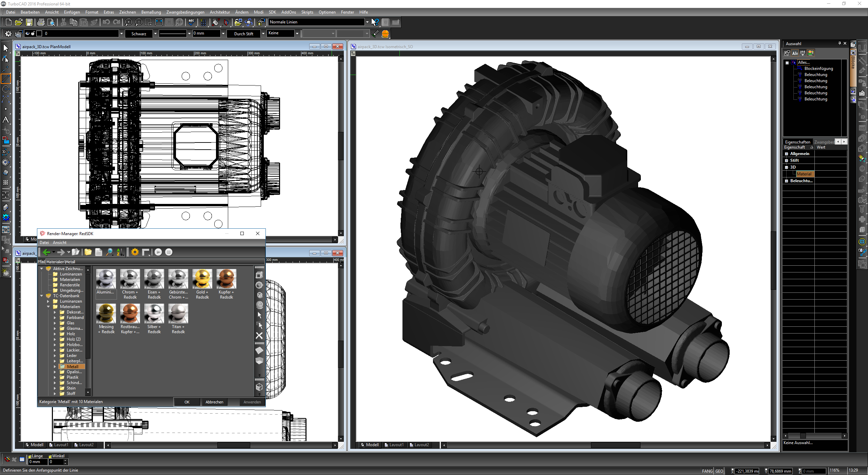Image resolution: width=868 pixels, height=475 pixels.
Task: Toggle the FANG snap mode in status bar
Action: (x=707, y=471)
